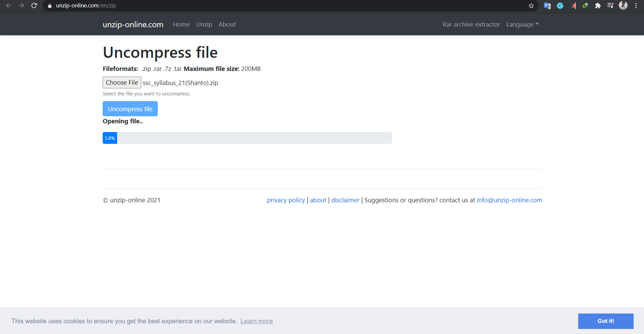Click © unzip-online 2021 text

pos(132,200)
